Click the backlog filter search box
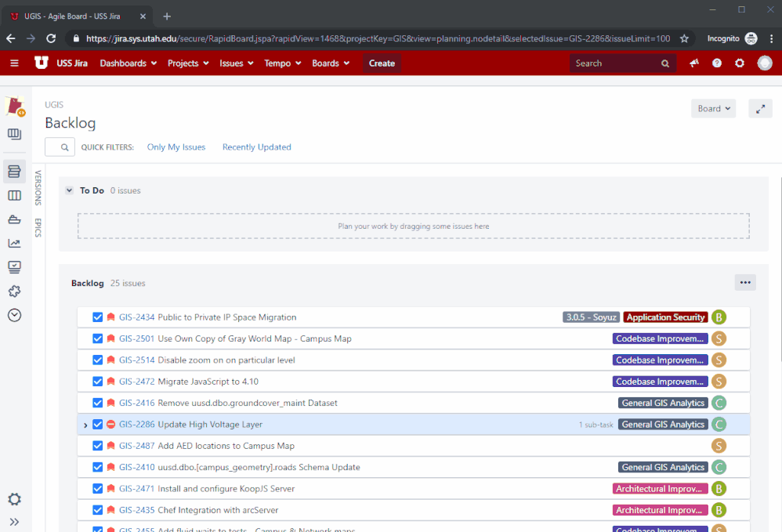 click(x=60, y=147)
